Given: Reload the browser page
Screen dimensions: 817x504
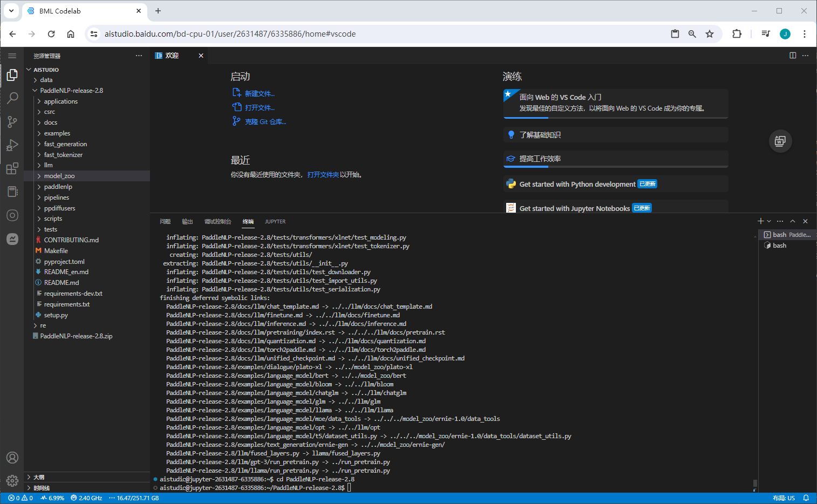Looking at the screenshot, I should pyautogui.click(x=51, y=34).
